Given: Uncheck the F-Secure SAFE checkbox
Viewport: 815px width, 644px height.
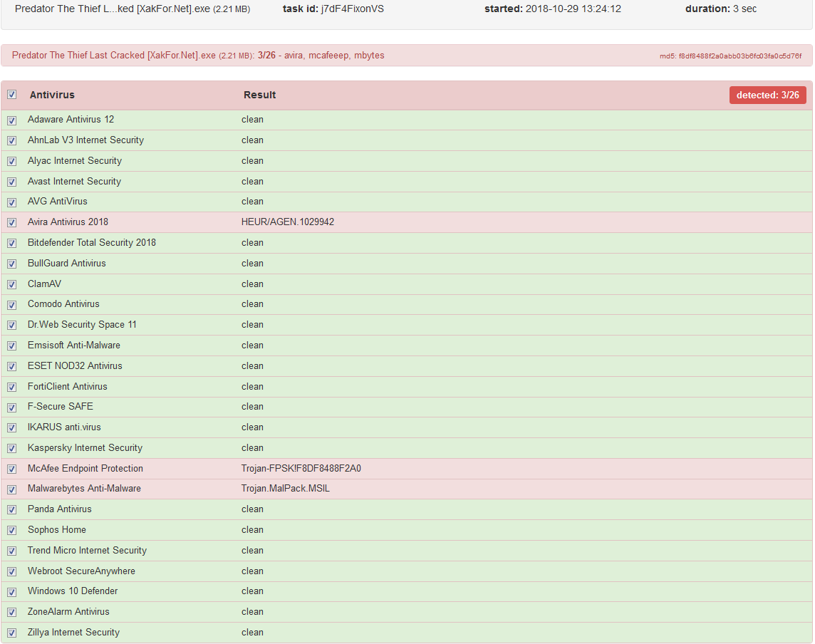Looking at the screenshot, I should [x=12, y=407].
